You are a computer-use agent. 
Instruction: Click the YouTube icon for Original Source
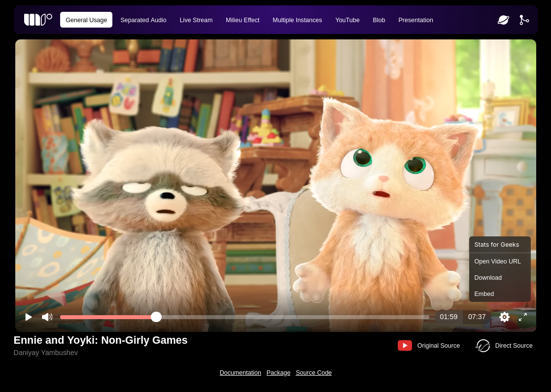pyautogui.click(x=405, y=346)
